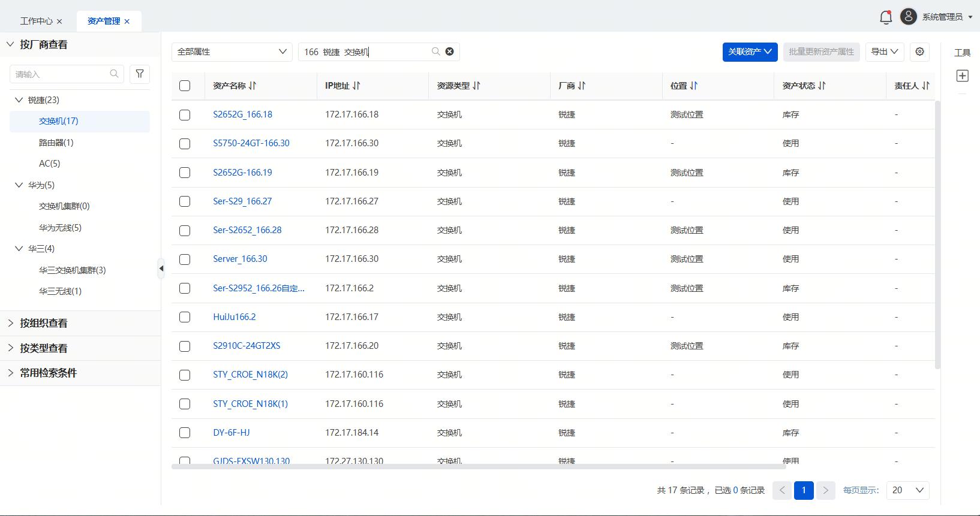Check the row for S2910C-24GT2XS
The width and height of the screenshot is (980, 516).
pos(185,346)
